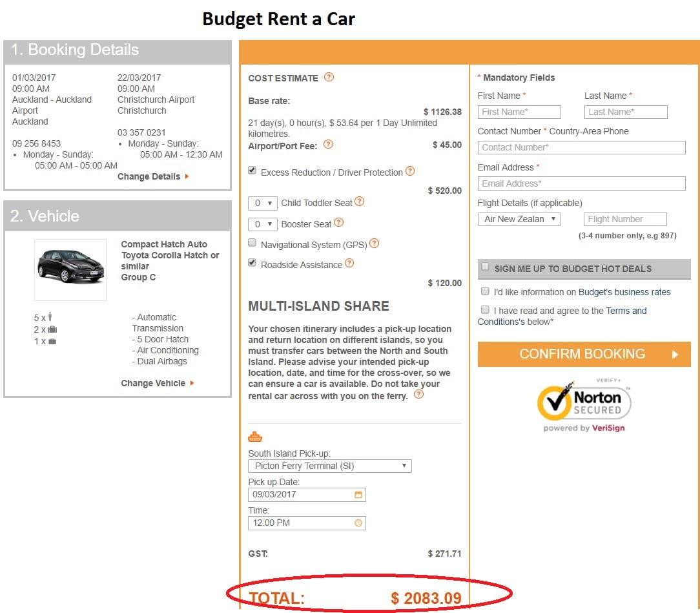700x613 pixels.
Task: Click the Christchurch phone number 03 357 0231
Action: coord(141,132)
